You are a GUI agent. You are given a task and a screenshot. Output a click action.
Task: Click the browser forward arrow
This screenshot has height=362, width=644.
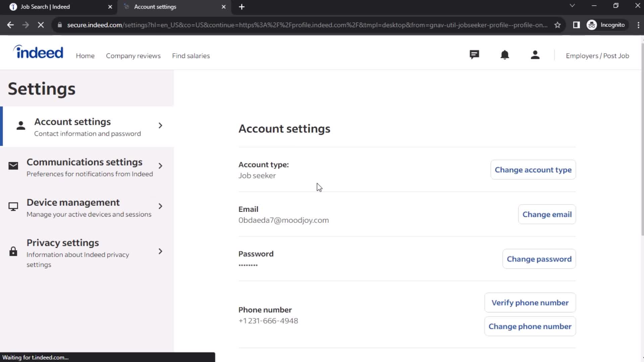pyautogui.click(x=25, y=25)
